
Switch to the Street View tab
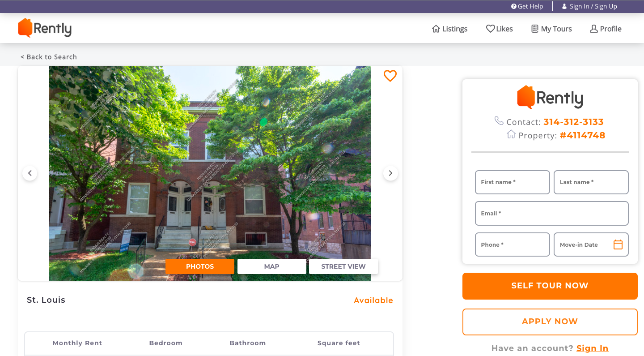tap(343, 266)
